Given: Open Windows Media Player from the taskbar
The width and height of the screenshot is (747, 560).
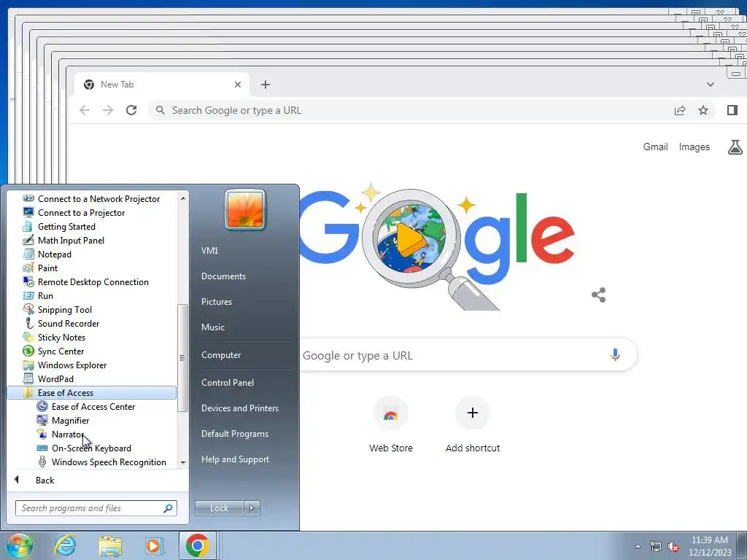Looking at the screenshot, I should click(154, 545).
